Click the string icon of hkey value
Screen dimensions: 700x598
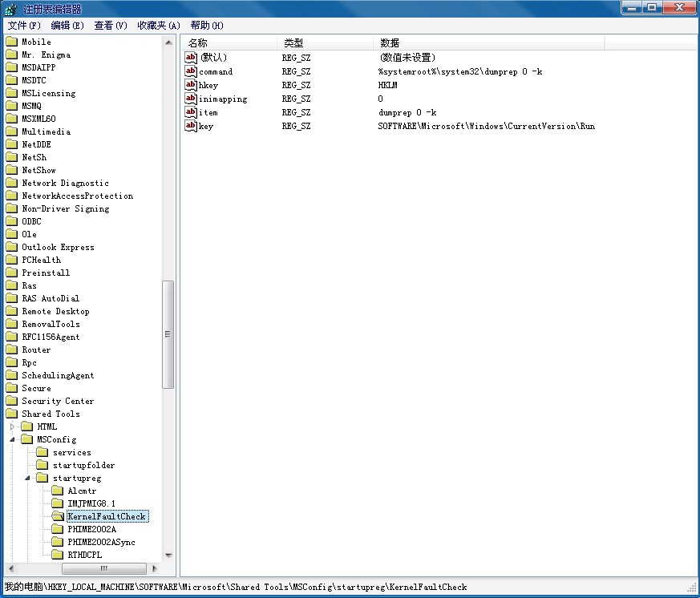[191, 85]
